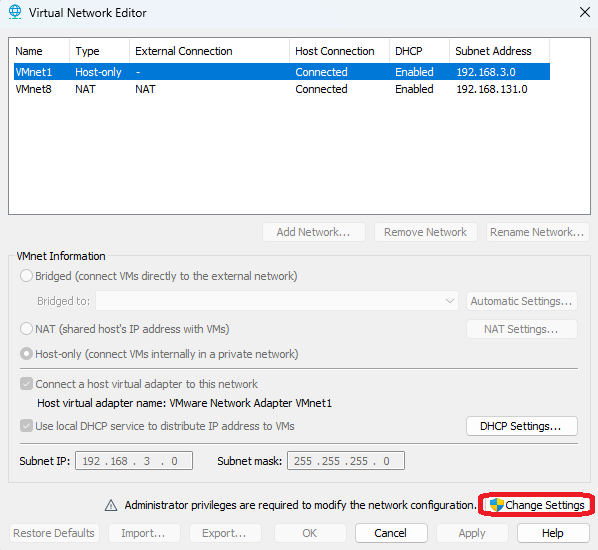The height and width of the screenshot is (550, 598).
Task: Click subnet address 192.168.3.0 cell
Action: (x=486, y=72)
